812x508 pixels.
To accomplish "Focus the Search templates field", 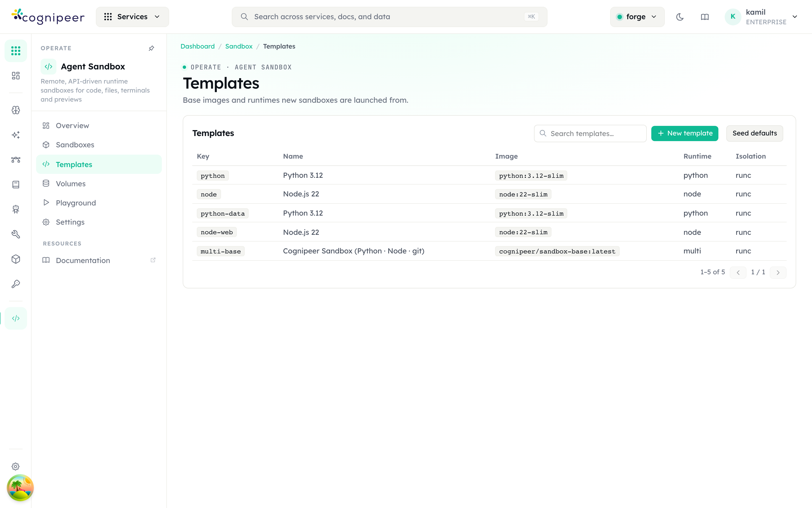I will click(x=590, y=133).
